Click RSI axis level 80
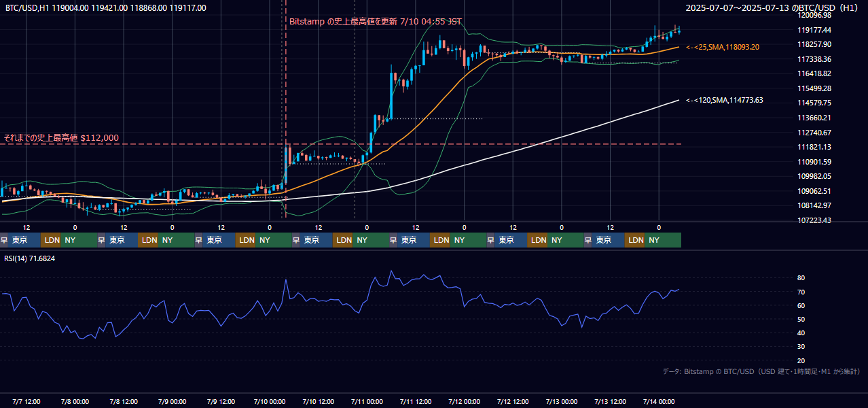Viewport: 868px width, 408px height. point(801,278)
